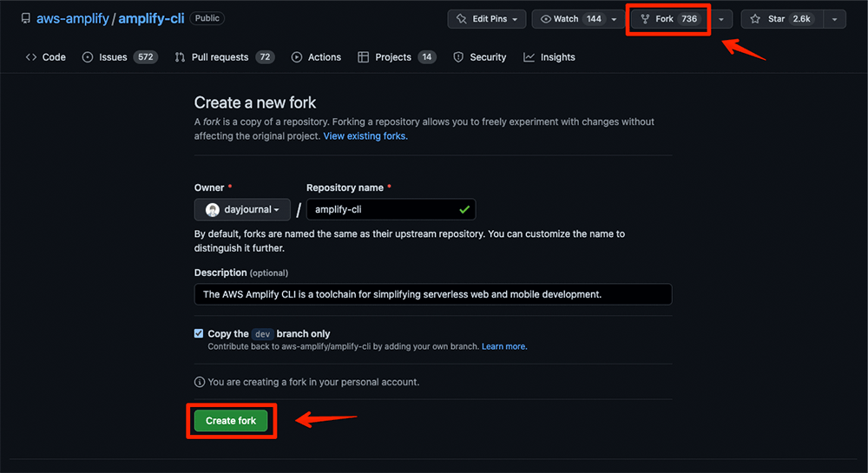Click the info icon beside personal account note
The height and width of the screenshot is (473, 868).
[x=200, y=382]
